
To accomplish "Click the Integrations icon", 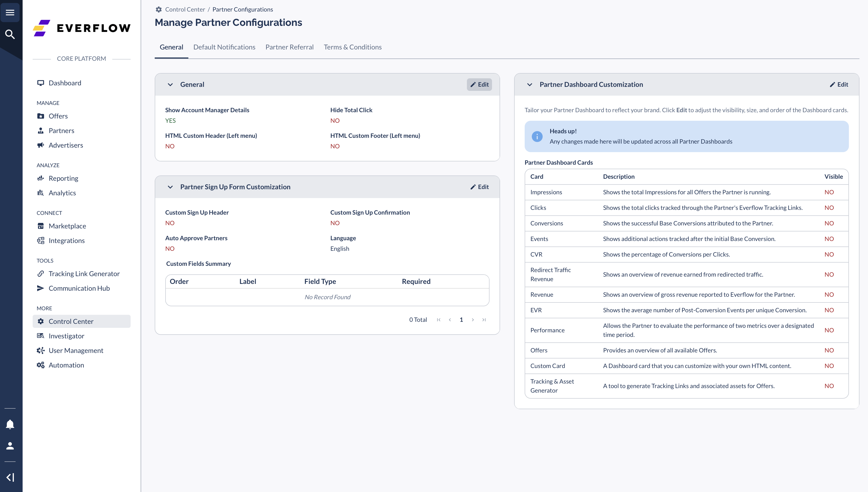I will 40,240.
